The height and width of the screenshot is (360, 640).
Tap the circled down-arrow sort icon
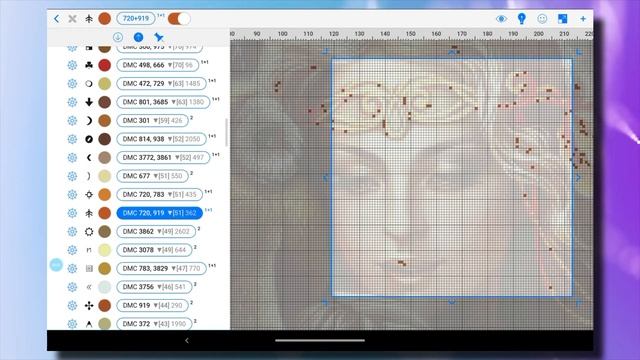pos(118,37)
